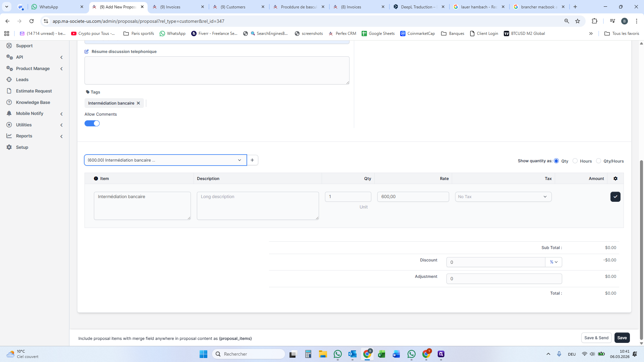The image size is (644, 362).
Task: Click the plus icon next to item selector
Action: point(252,160)
